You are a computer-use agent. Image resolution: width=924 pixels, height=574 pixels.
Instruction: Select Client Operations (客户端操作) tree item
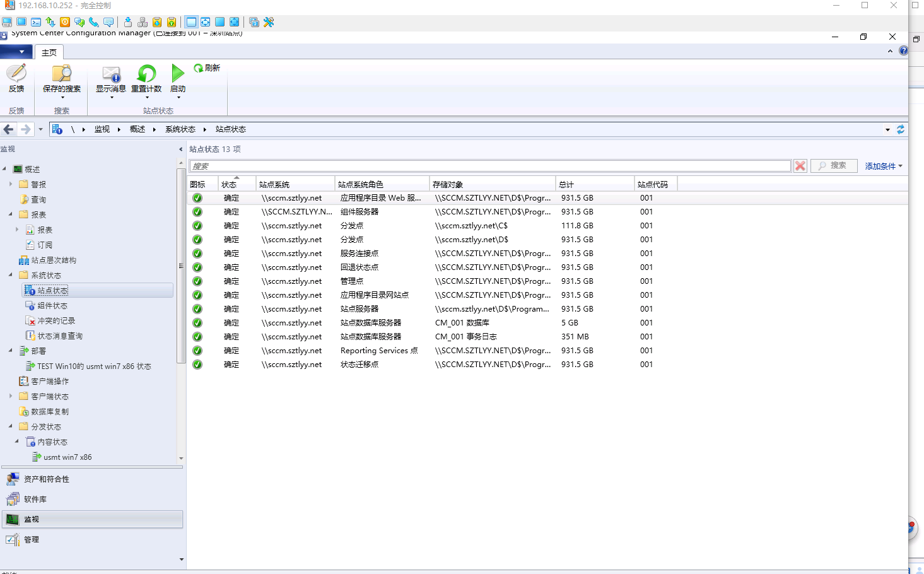tap(44, 381)
